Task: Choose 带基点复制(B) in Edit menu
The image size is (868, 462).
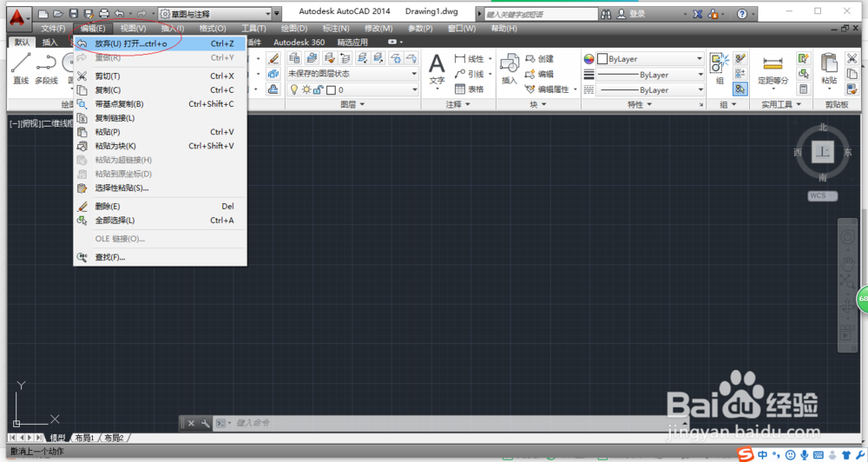Action: (x=160, y=103)
